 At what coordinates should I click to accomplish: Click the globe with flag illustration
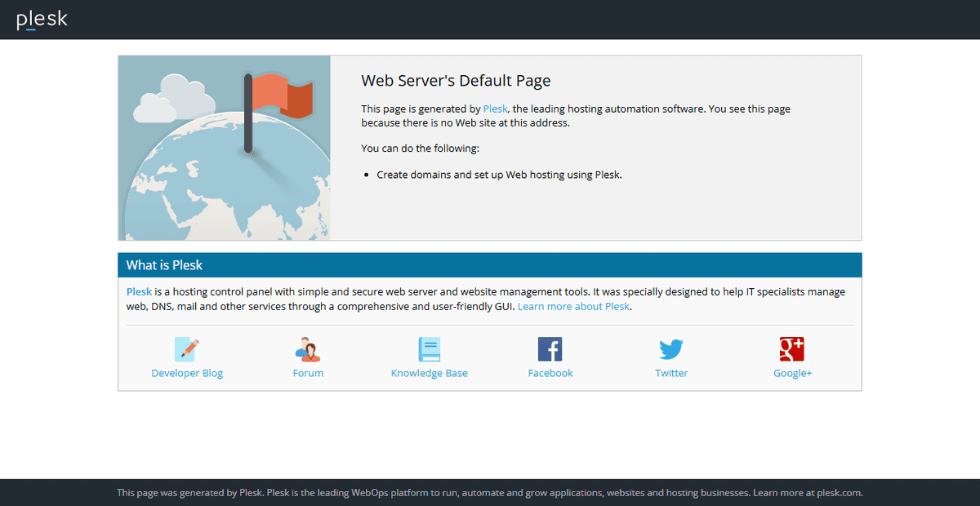tap(225, 148)
